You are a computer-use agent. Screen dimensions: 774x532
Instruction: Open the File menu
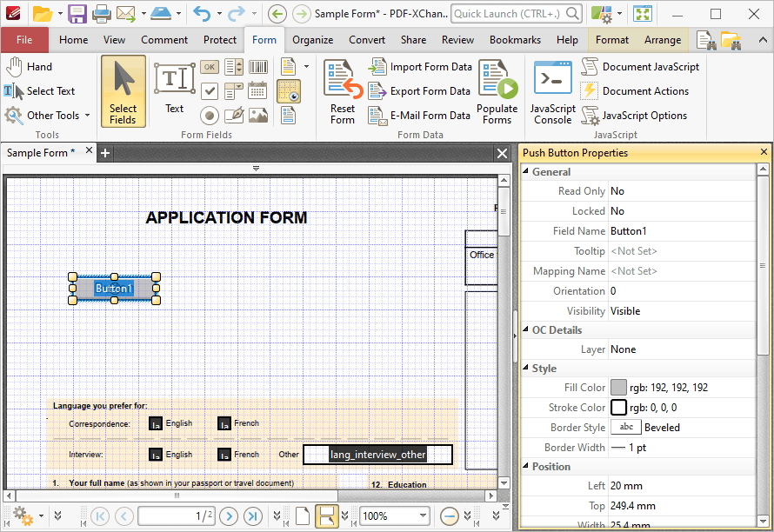coord(25,39)
